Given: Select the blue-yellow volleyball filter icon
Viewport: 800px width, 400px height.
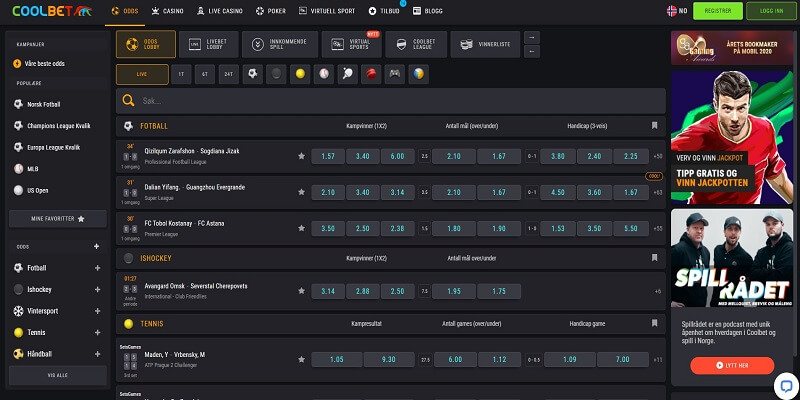Looking at the screenshot, I should coord(418,74).
